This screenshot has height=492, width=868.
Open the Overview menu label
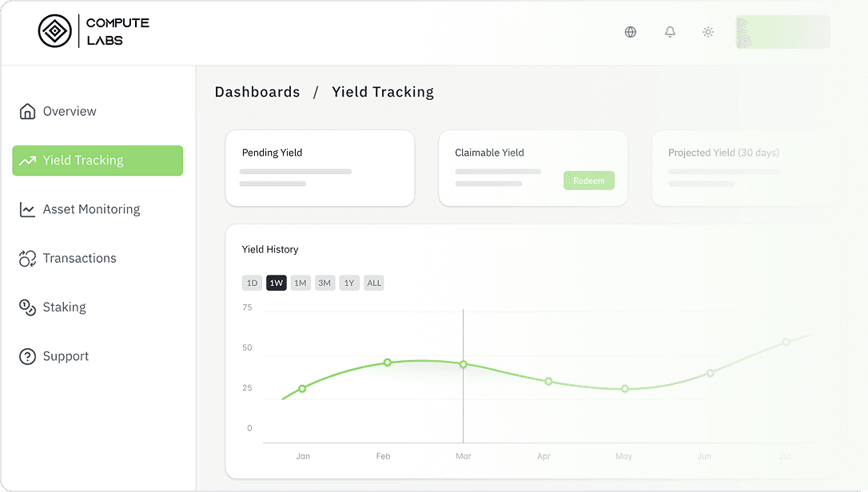70,111
